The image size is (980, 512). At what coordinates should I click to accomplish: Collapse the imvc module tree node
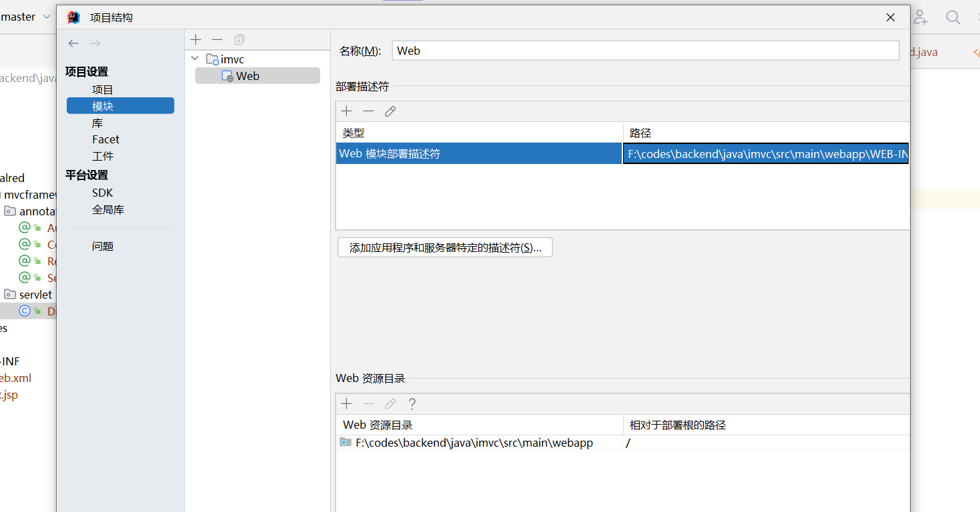click(195, 59)
